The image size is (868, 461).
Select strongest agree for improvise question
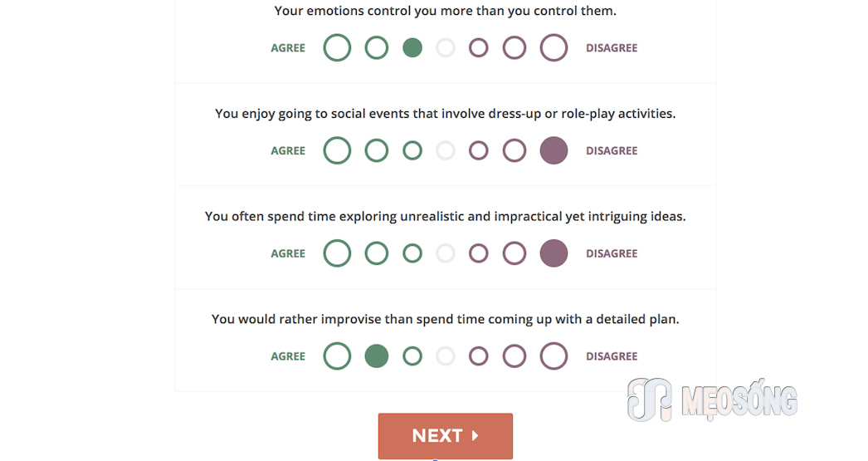pyautogui.click(x=337, y=356)
